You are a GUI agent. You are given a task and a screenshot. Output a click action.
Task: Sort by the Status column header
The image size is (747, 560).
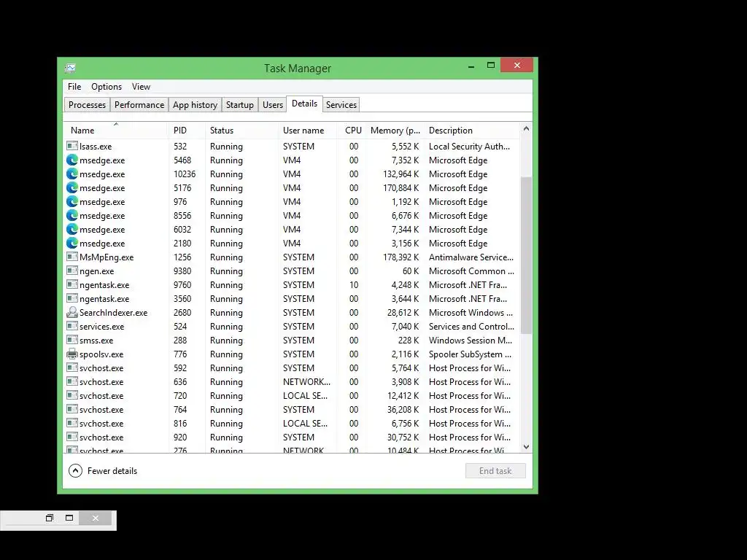click(x=241, y=131)
